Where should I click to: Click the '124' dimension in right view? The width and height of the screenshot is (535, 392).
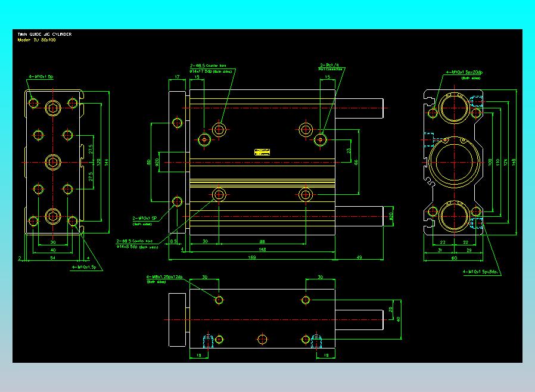(505, 163)
